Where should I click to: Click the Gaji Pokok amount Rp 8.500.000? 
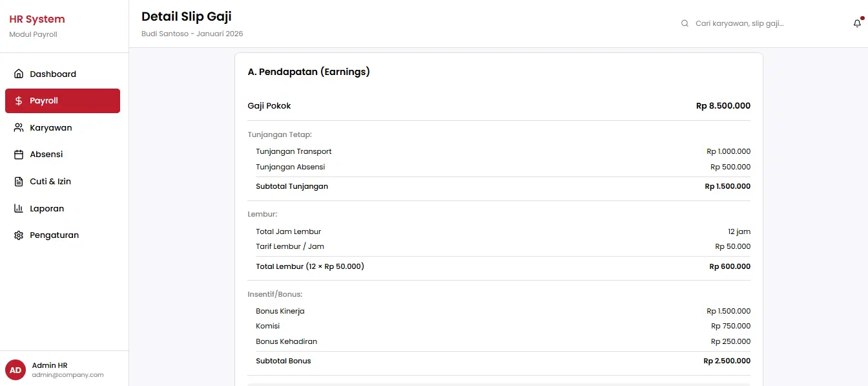pyautogui.click(x=723, y=106)
